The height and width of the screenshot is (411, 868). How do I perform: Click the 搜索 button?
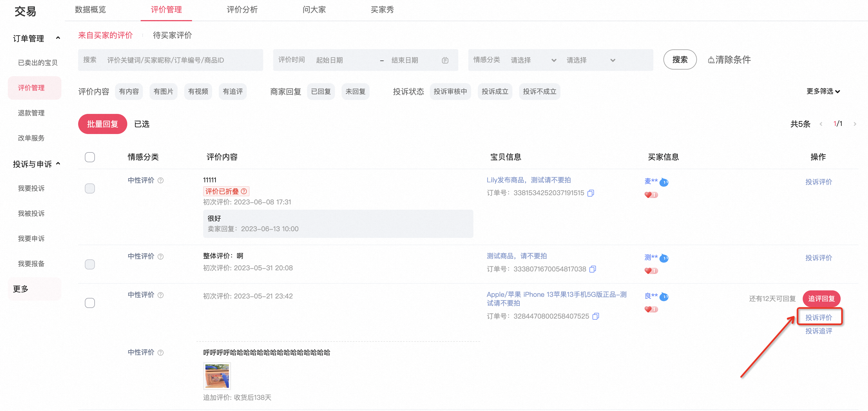pyautogui.click(x=680, y=60)
